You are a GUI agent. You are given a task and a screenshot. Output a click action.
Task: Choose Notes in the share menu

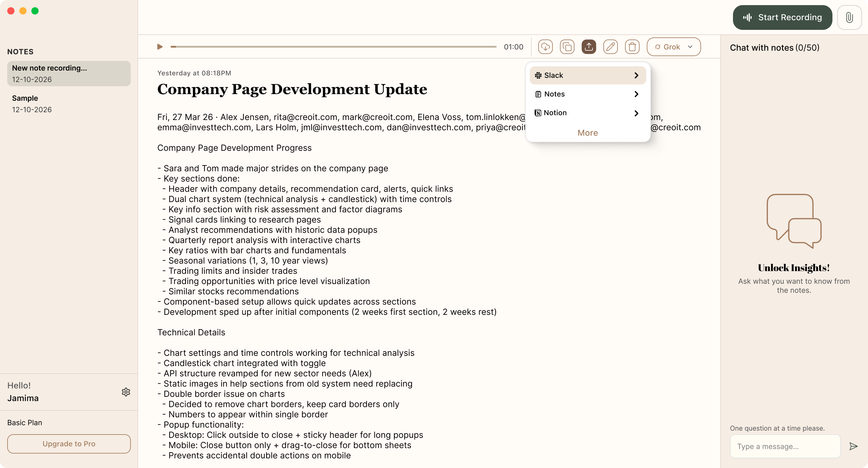588,94
